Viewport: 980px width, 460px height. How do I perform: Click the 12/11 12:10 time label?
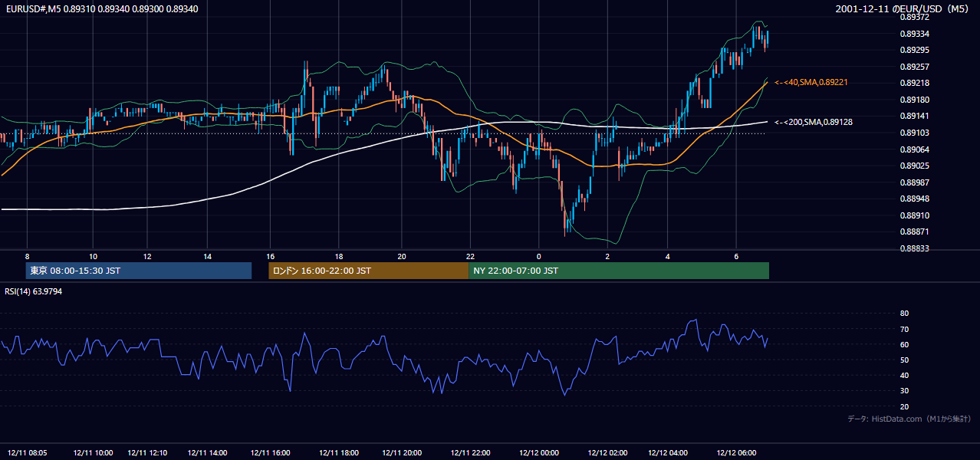(147, 452)
